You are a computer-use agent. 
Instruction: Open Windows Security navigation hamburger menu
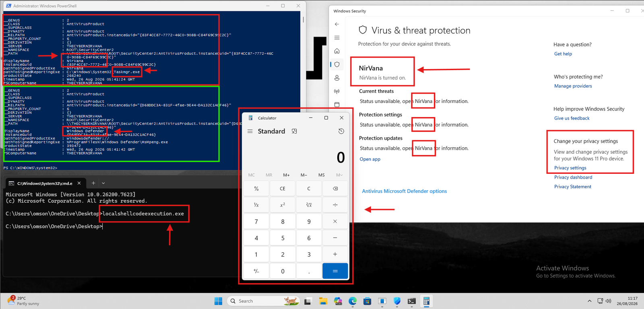point(337,38)
